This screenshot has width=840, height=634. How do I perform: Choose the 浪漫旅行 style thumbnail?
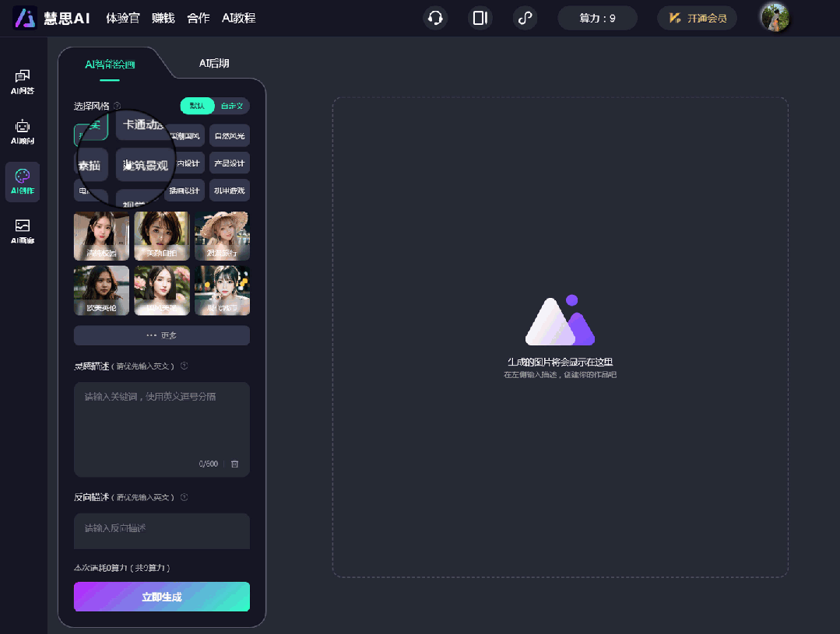coord(223,236)
